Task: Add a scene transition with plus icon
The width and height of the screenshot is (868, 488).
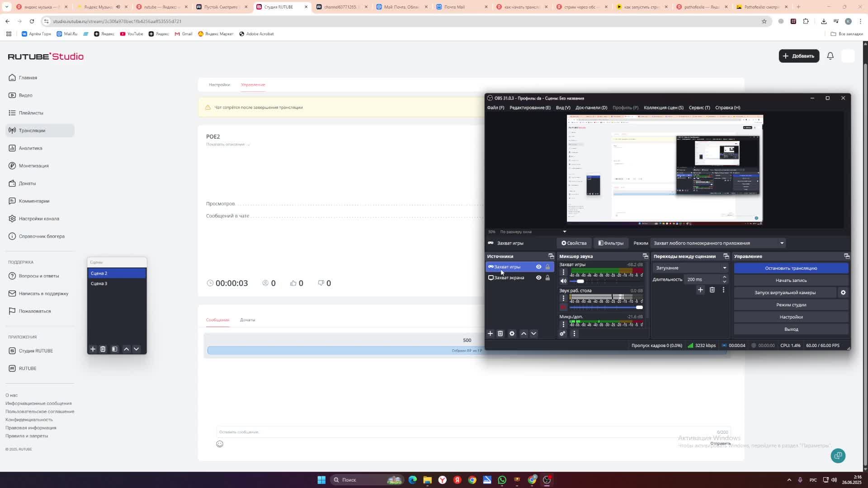Action: coord(700,290)
